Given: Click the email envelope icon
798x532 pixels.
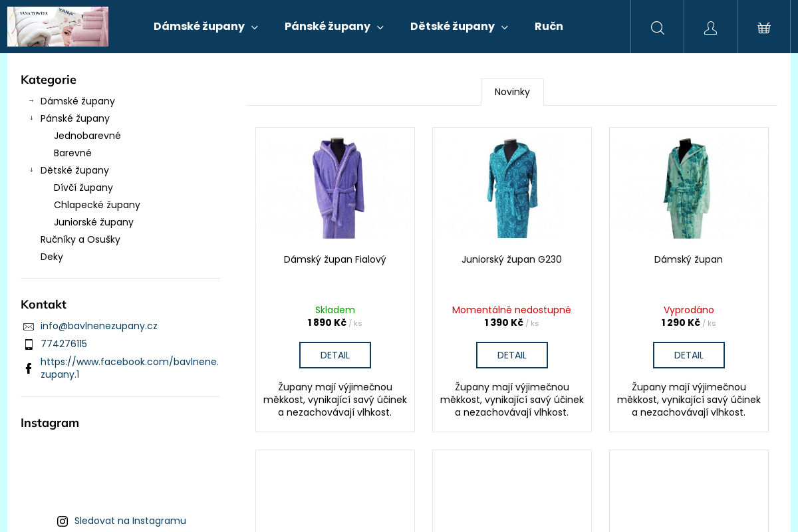Looking at the screenshot, I should pos(29,327).
